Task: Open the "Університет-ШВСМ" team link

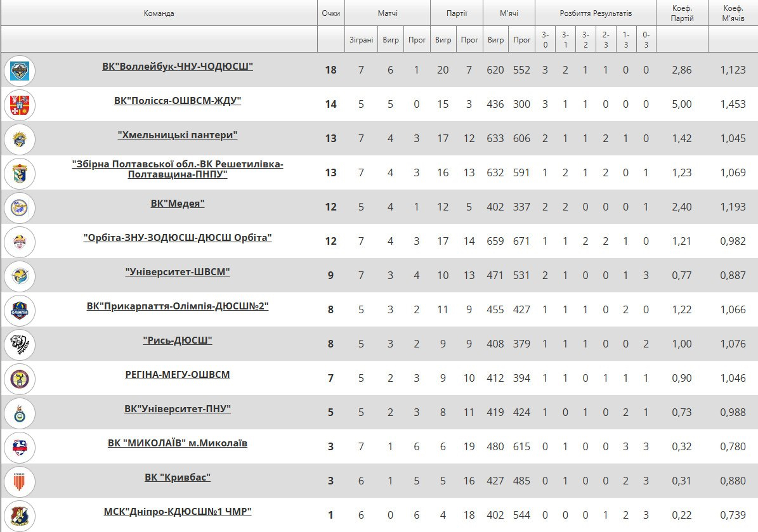Action: pyautogui.click(x=178, y=271)
